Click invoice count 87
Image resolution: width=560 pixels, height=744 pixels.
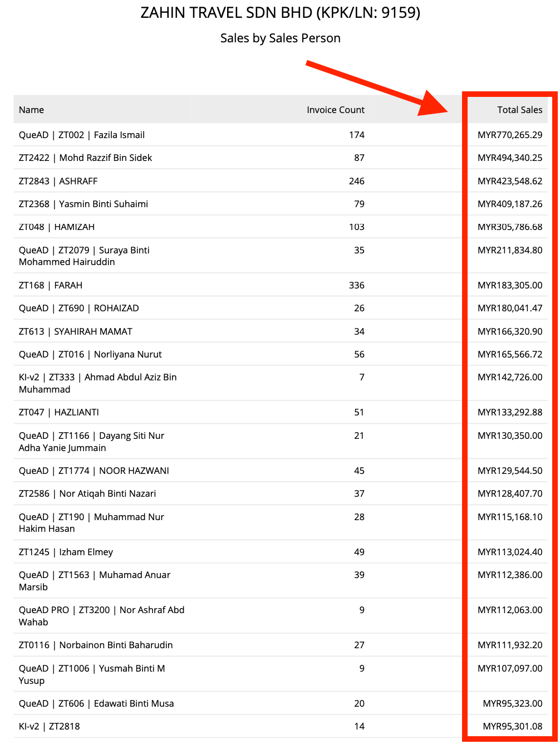pyautogui.click(x=360, y=158)
